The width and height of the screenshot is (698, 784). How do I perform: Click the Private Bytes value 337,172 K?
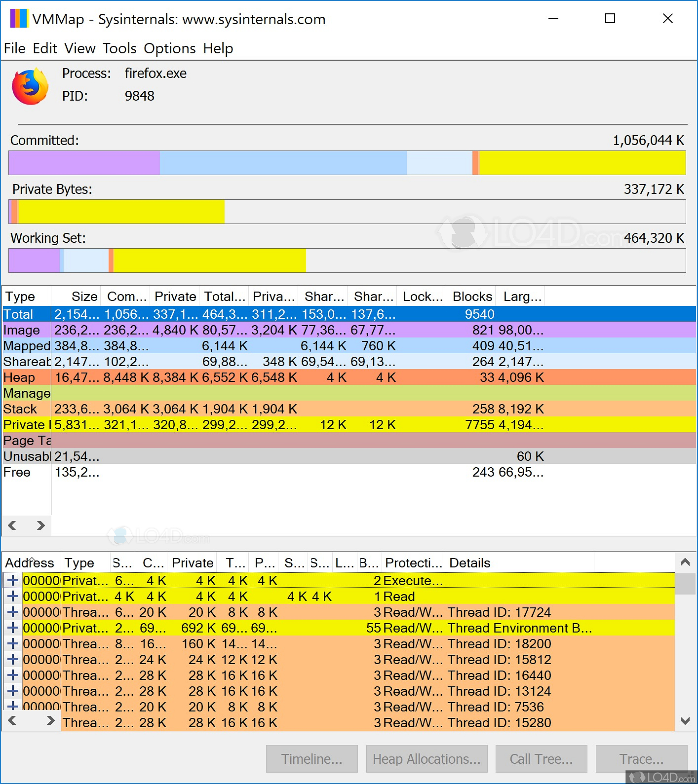pos(654,189)
